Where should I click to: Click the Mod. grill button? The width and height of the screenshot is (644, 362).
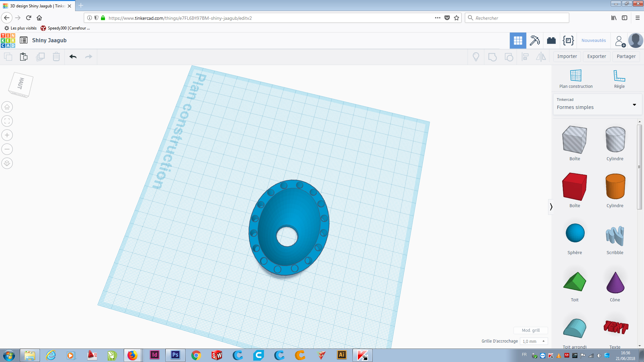[x=531, y=330]
